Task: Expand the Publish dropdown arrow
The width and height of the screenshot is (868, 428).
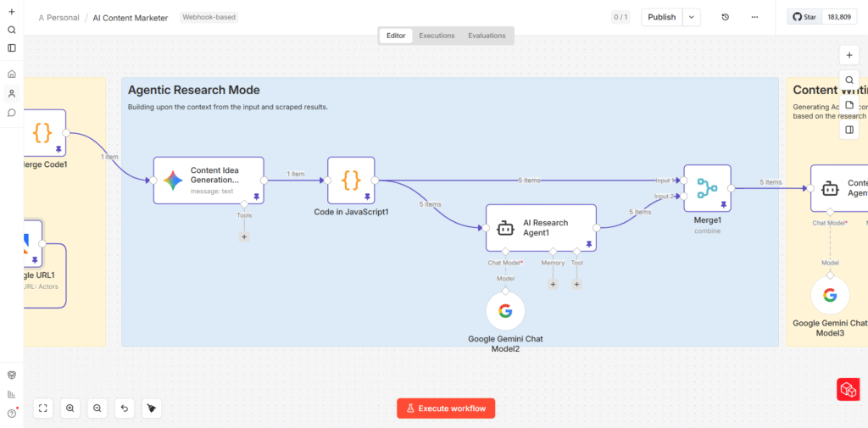Action: 693,17
